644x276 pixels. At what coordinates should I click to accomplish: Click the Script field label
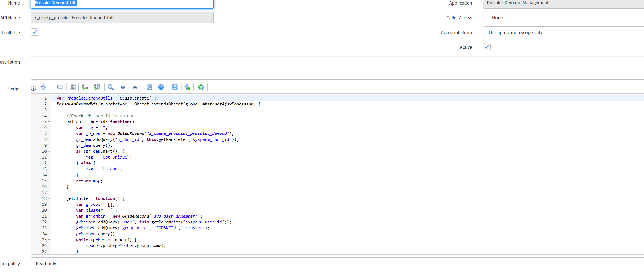click(x=14, y=89)
